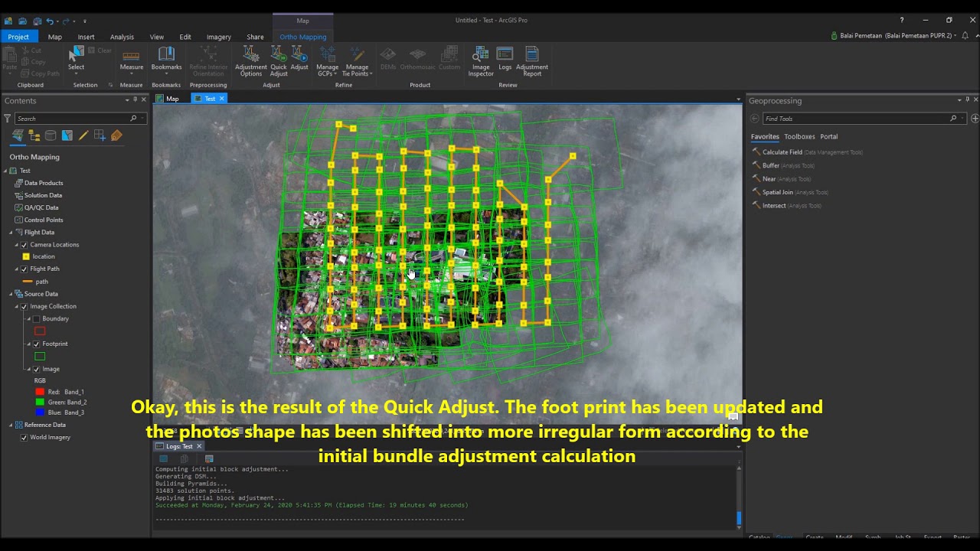Switch Contents to List By Snapping

coord(100,135)
